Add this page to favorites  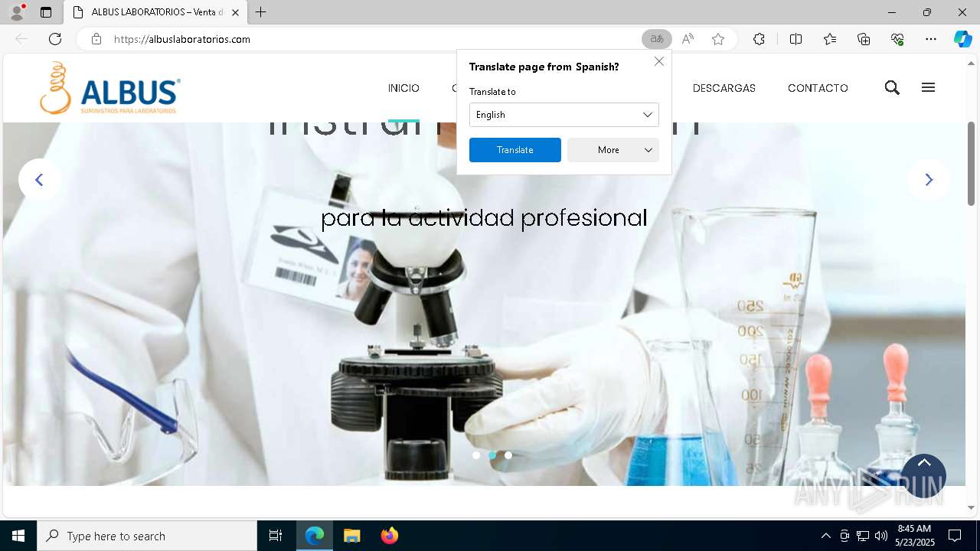718,39
